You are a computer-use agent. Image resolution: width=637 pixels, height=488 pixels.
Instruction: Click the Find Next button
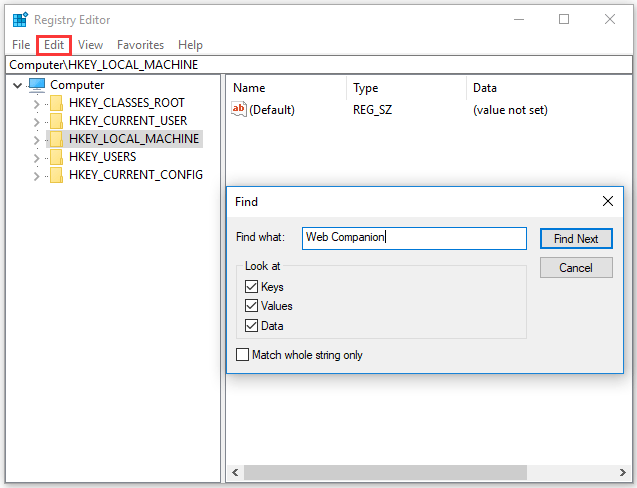(x=576, y=239)
